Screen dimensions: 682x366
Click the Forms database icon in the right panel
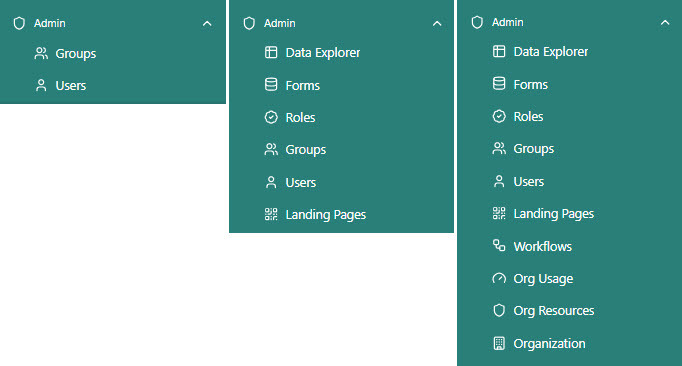click(499, 84)
